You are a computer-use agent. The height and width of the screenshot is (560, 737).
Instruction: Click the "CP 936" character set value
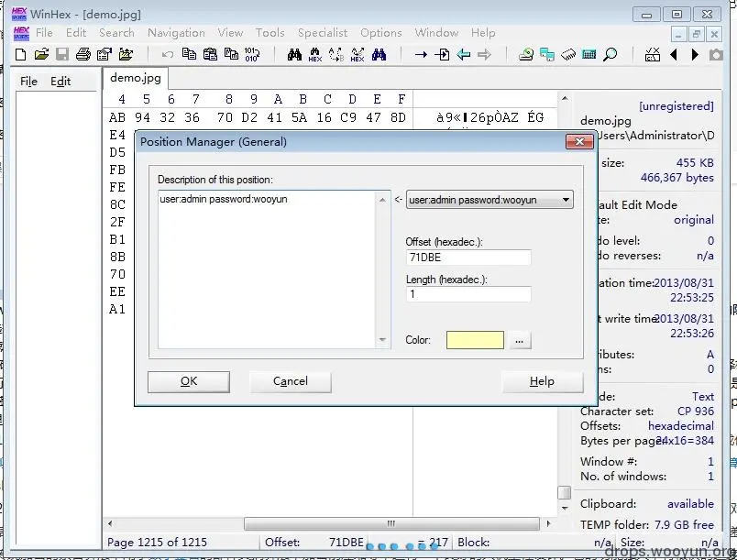[x=695, y=412]
